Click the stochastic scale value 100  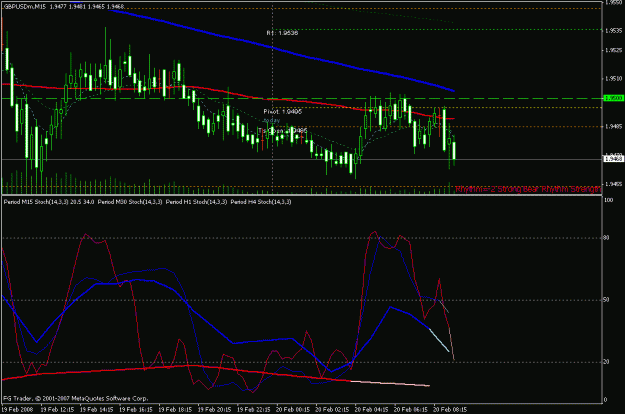coord(609,200)
